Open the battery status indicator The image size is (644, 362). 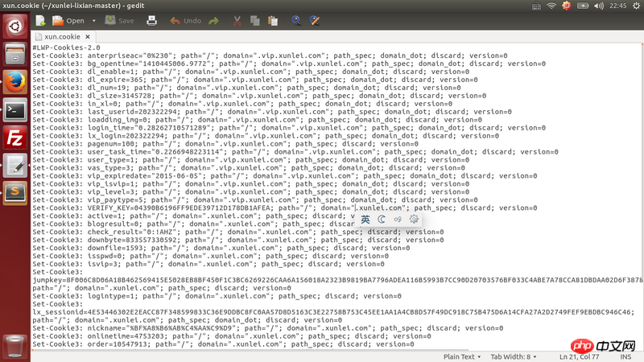pos(583,6)
